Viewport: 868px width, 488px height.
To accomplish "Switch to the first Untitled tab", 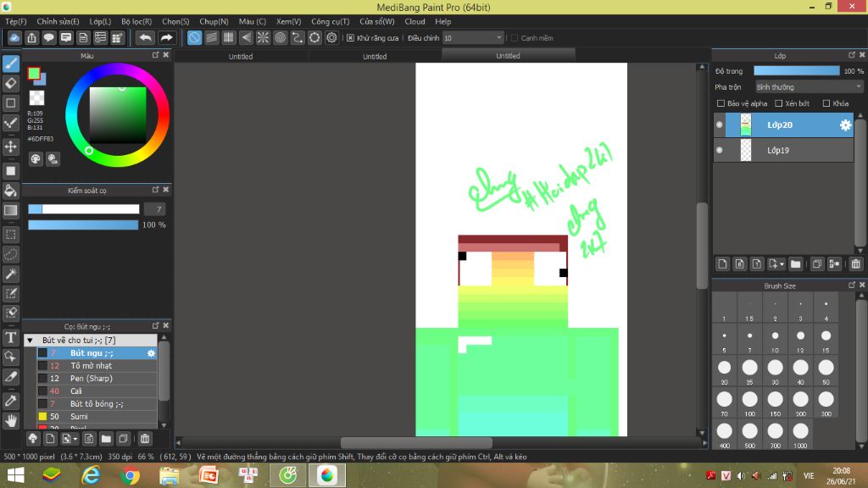I will coord(241,57).
